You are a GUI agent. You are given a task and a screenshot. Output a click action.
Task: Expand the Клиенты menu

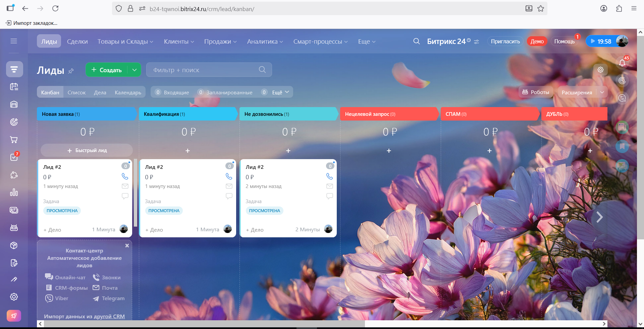tap(179, 41)
